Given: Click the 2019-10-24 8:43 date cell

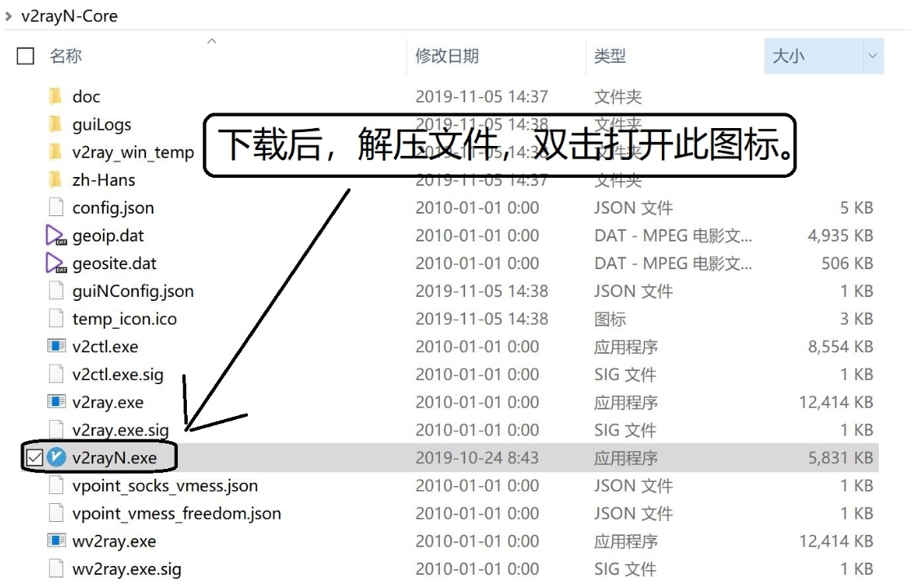Looking at the screenshot, I should click(477, 458).
